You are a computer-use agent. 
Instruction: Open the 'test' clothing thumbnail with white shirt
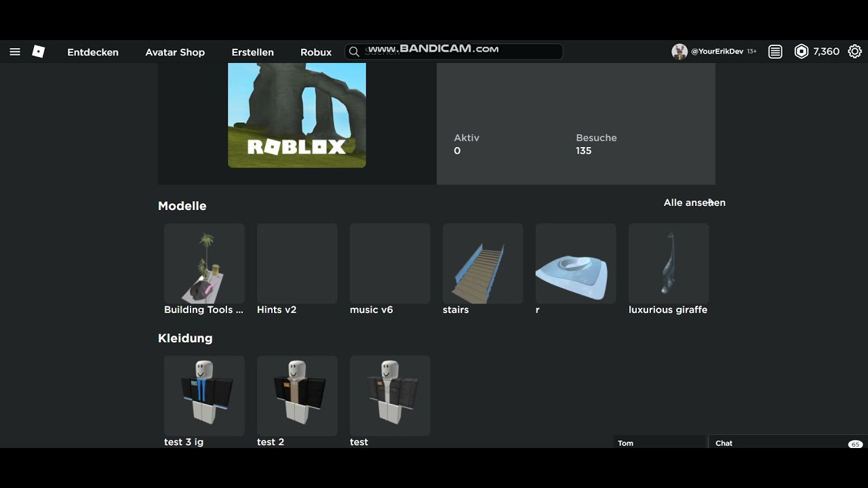click(x=390, y=396)
